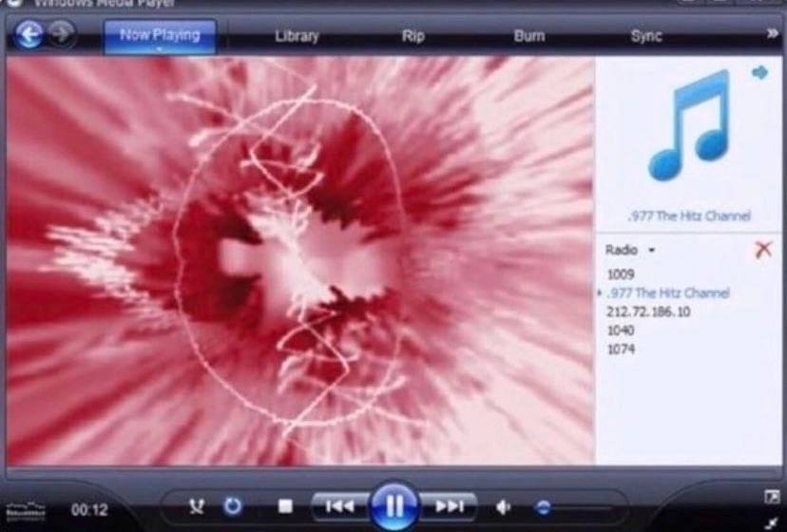Open the Rip tab
The image size is (787, 532).
pyautogui.click(x=413, y=36)
